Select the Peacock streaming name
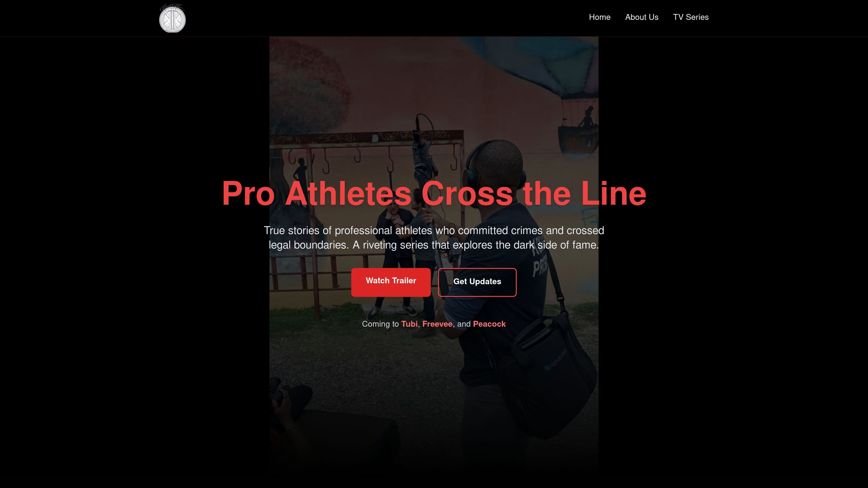Screen dimensions: 868x488 click(x=489, y=324)
